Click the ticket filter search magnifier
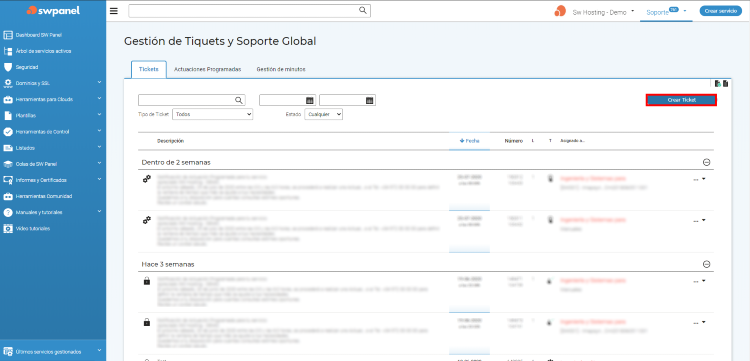The image size is (750, 361). coord(239,100)
